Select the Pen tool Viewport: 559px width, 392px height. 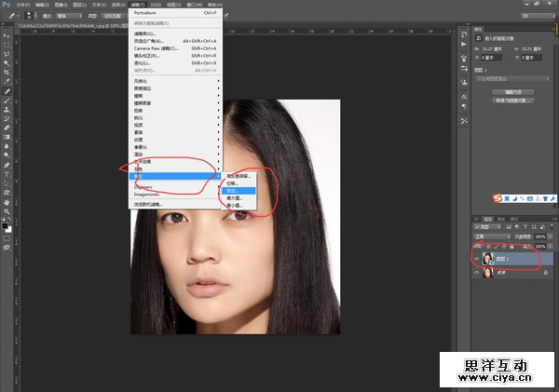coord(7,164)
